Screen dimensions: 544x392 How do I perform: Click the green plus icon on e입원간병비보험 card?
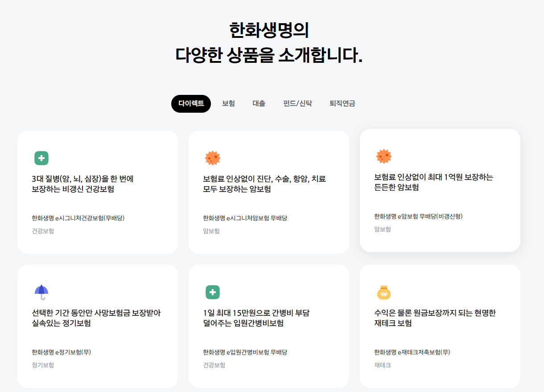click(213, 292)
